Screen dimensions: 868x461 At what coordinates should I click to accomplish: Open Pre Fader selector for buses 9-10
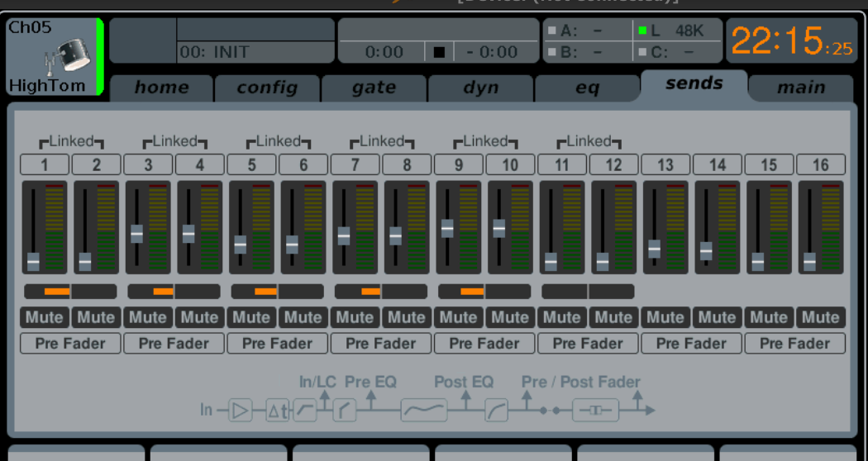pyautogui.click(x=484, y=344)
